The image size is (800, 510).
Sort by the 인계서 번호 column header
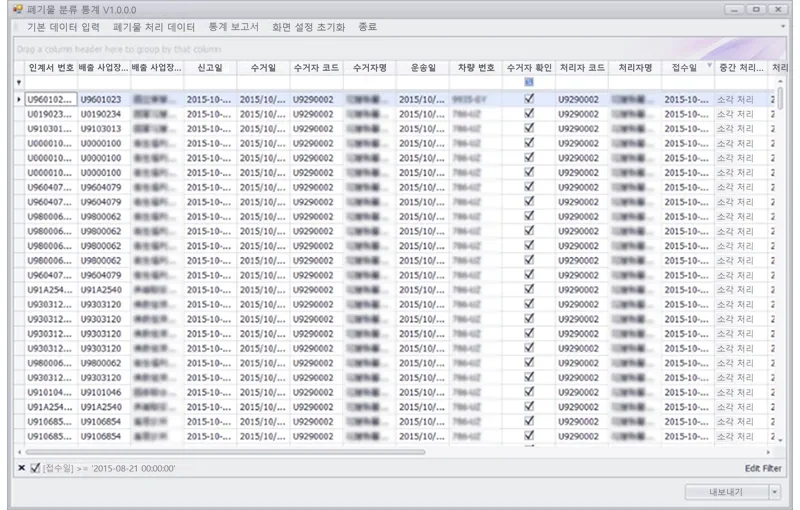click(x=51, y=68)
